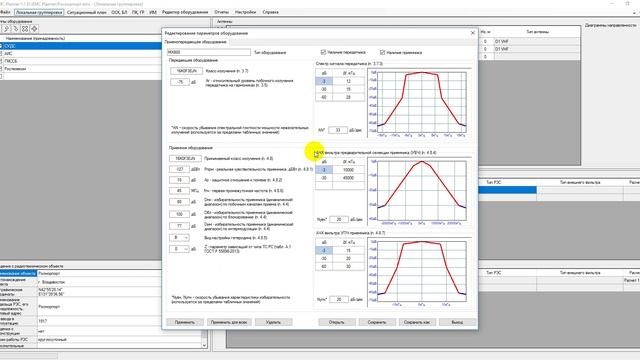
Task: Click the Nутч decay field under УПЧ filter
Action: pyautogui.click(x=338, y=299)
